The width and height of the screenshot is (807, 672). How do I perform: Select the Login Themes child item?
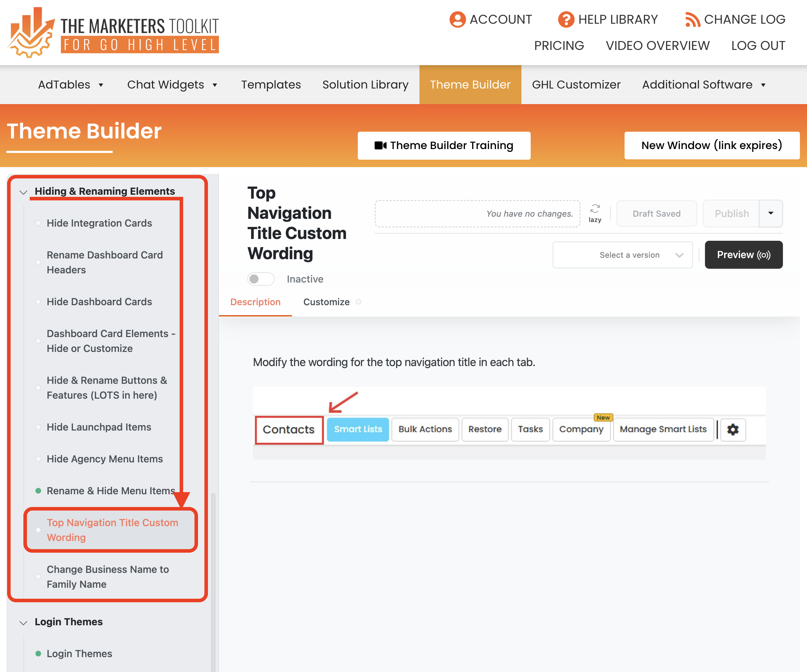click(79, 654)
